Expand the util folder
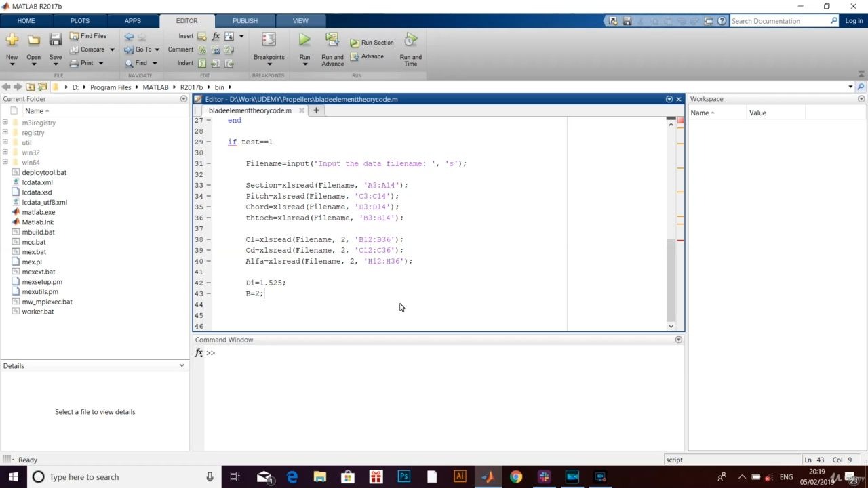This screenshot has width=868, height=488. (x=5, y=142)
